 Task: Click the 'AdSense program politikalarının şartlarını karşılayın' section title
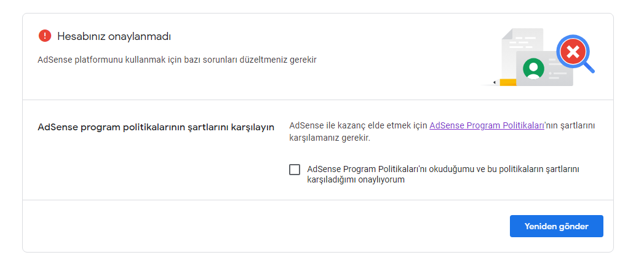pos(156,127)
